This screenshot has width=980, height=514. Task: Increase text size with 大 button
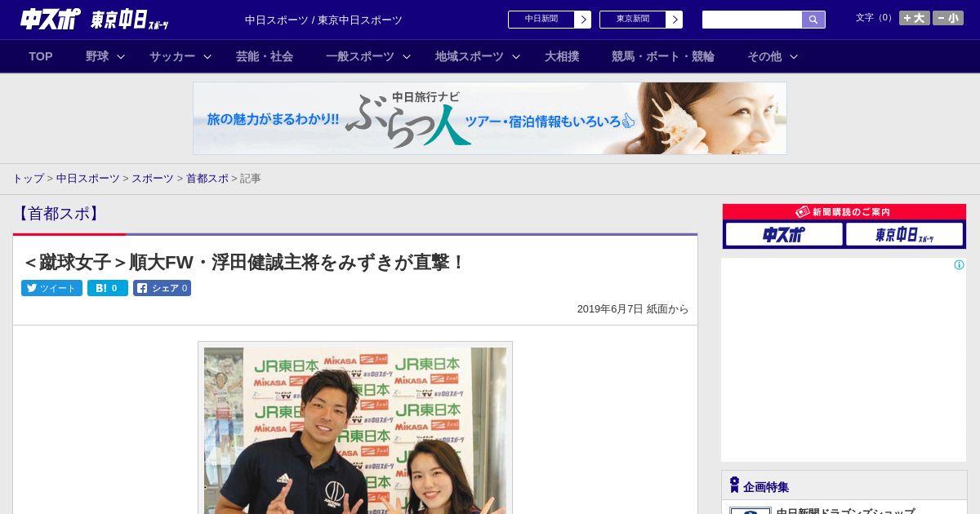pos(914,18)
